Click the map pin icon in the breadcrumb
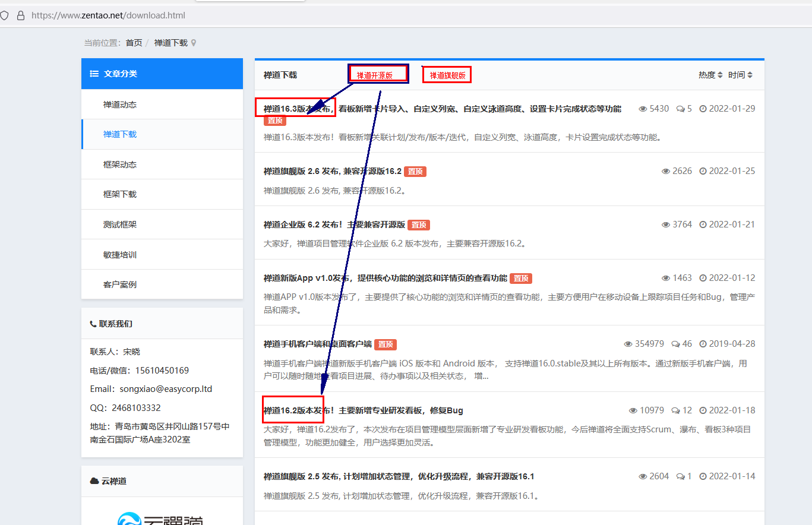The height and width of the screenshot is (525, 812). 194,43
